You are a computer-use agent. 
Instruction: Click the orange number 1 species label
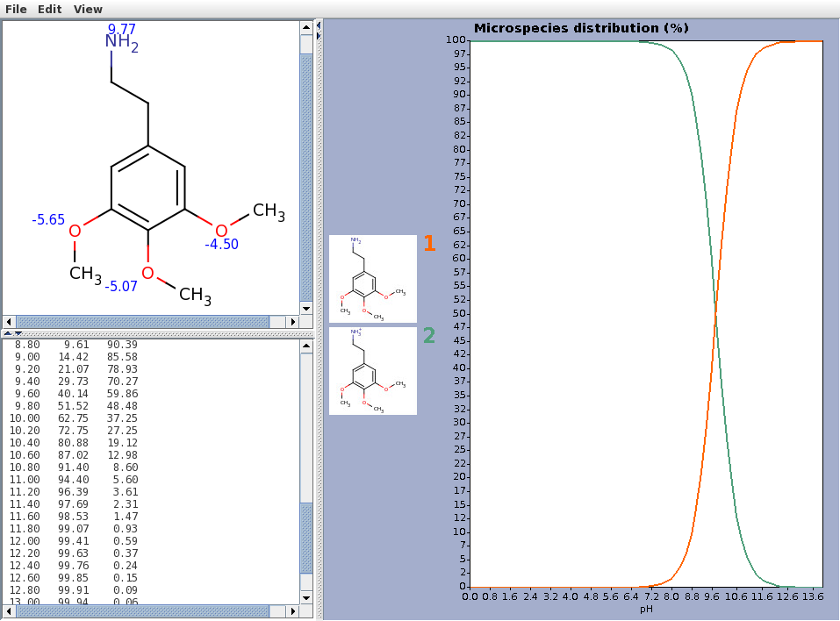429,244
